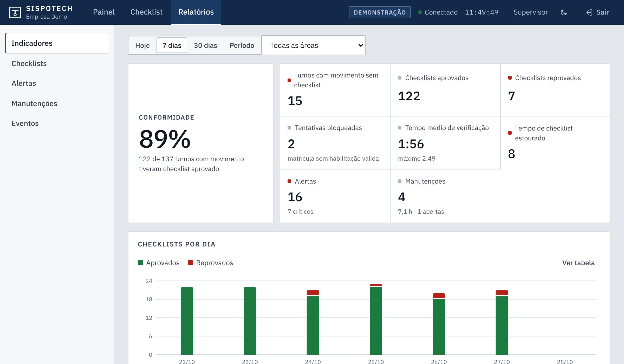Click the green Conectado status dot
Image resolution: width=624 pixels, height=364 pixels.
coord(420,12)
